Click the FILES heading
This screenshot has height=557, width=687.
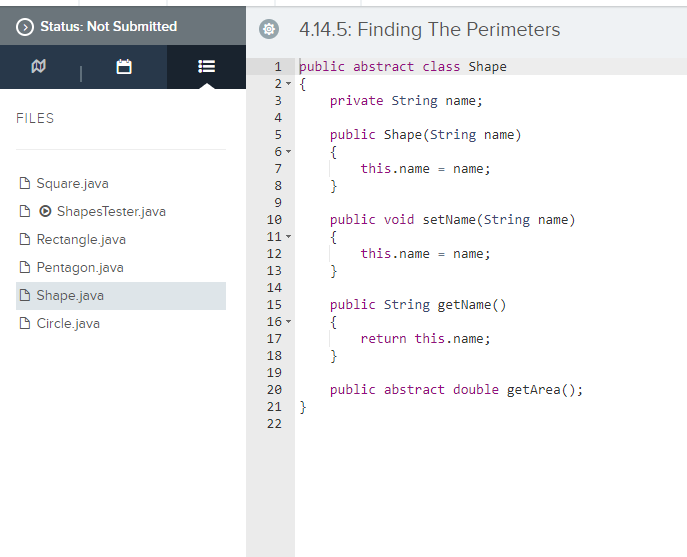[35, 118]
